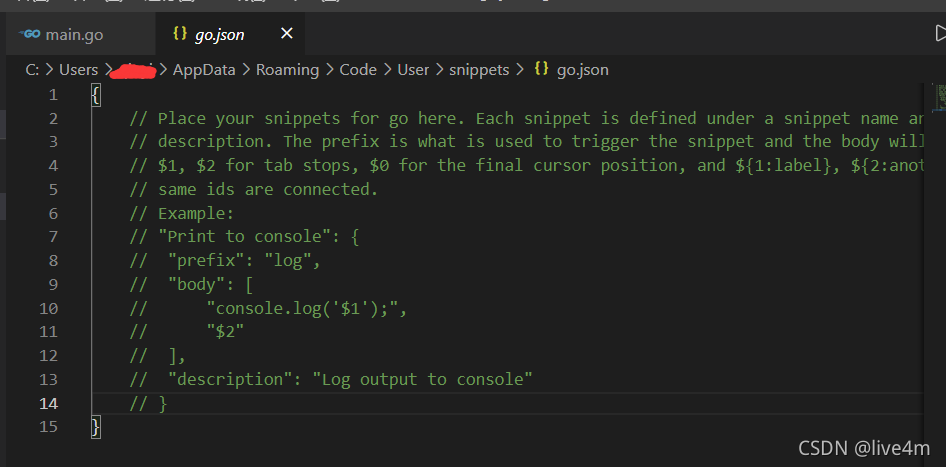Click the Go file icon on main.go tab
The image size is (946, 467).
(30, 34)
